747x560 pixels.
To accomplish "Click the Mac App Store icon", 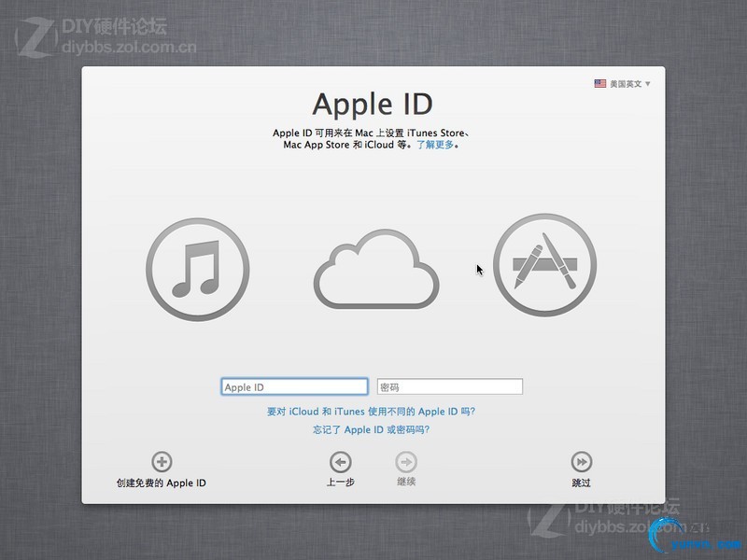I will [x=544, y=265].
